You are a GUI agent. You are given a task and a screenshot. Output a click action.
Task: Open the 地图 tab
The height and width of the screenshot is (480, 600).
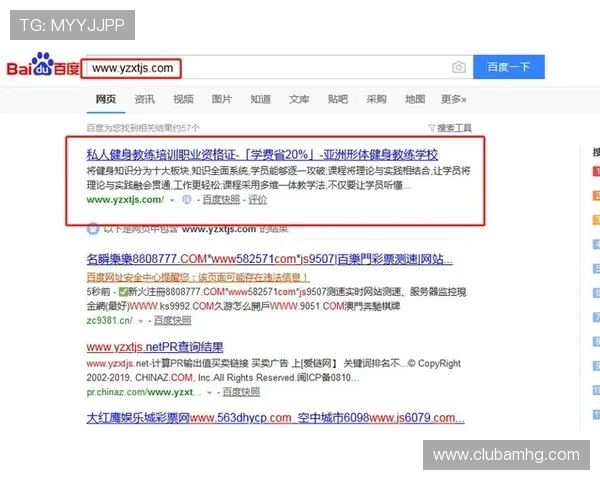415,100
